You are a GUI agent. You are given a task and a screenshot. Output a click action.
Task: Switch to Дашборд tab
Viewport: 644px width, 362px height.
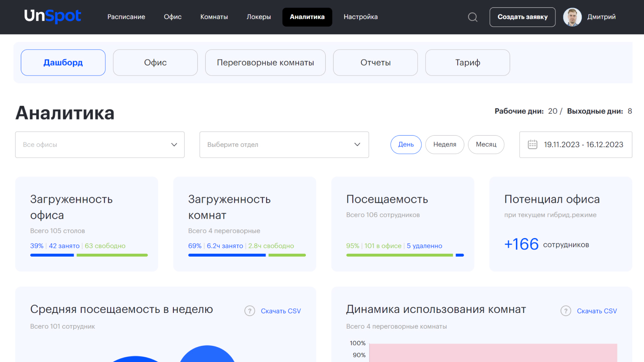pos(63,62)
